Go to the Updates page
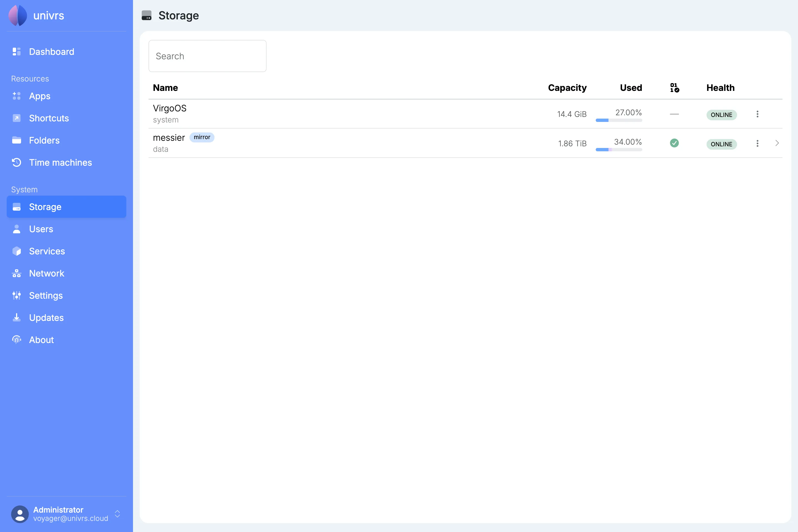The height and width of the screenshot is (532, 798). [x=66, y=318]
